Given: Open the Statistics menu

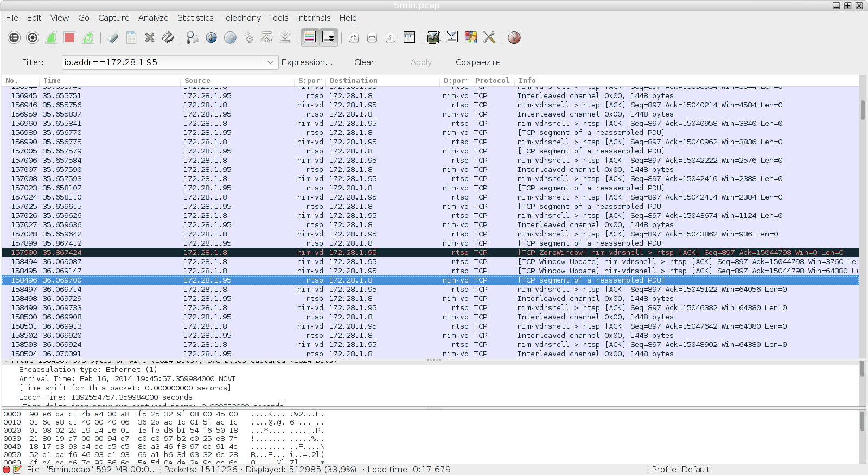Looking at the screenshot, I should 195,18.
